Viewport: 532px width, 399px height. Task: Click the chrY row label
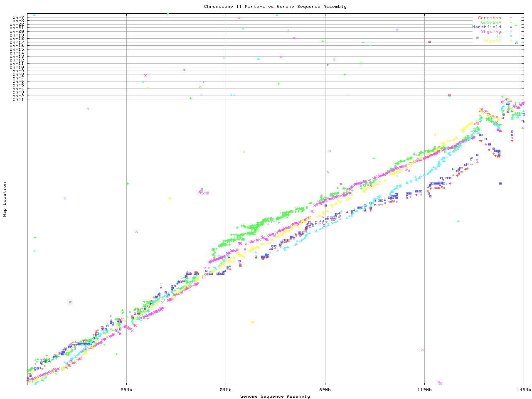(18, 17)
